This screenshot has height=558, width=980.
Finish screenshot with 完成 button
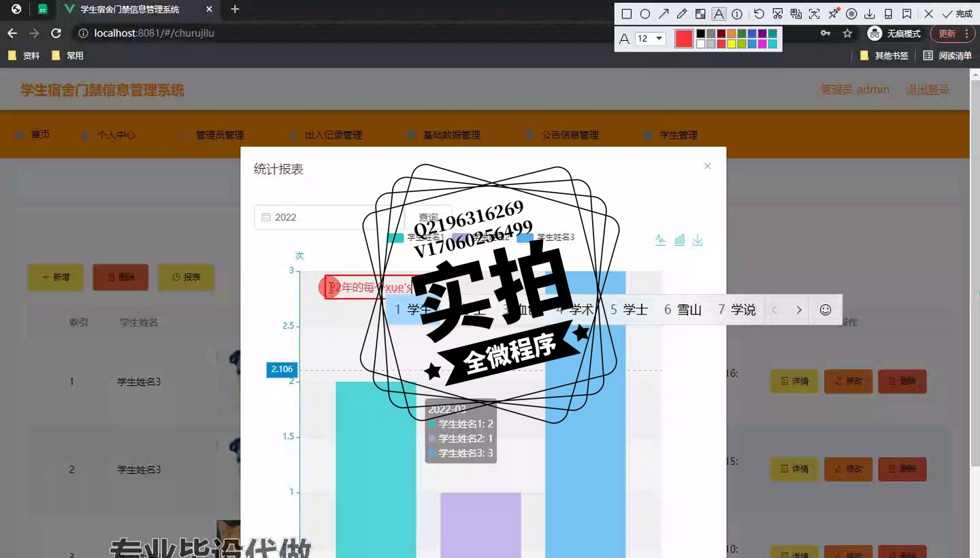point(958,14)
